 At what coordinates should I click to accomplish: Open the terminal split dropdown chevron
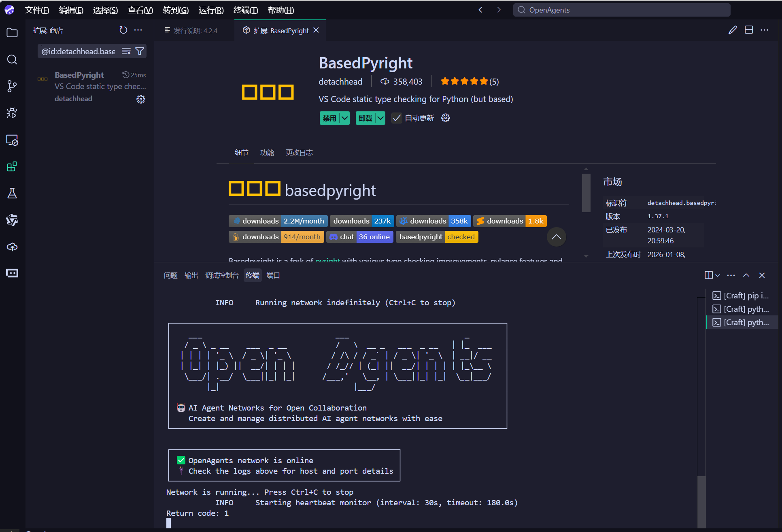[718, 275]
